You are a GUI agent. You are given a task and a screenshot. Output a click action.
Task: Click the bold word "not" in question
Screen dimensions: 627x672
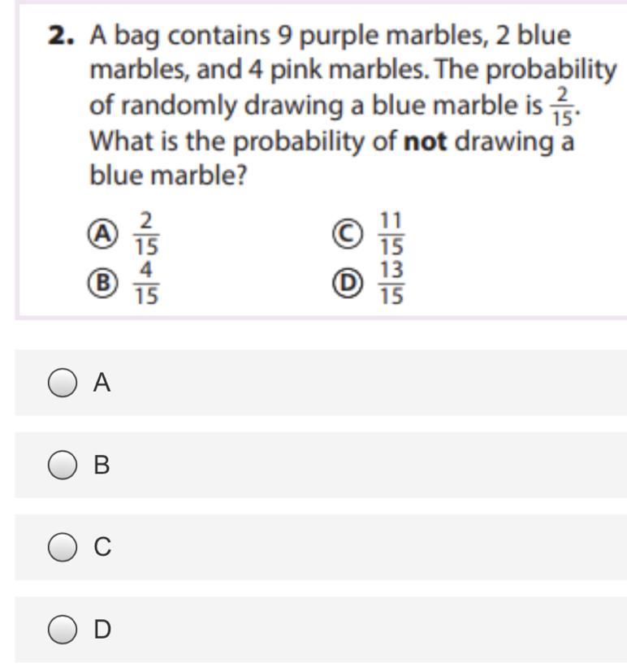tap(426, 141)
